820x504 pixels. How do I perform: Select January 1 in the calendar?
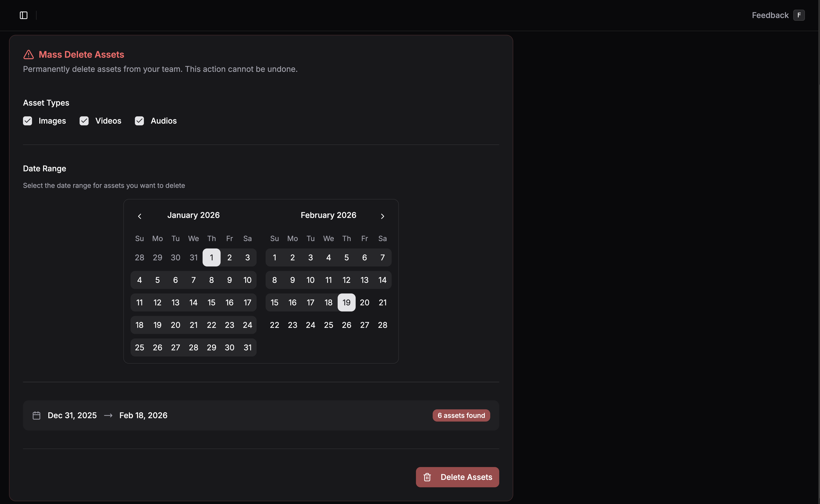(211, 257)
